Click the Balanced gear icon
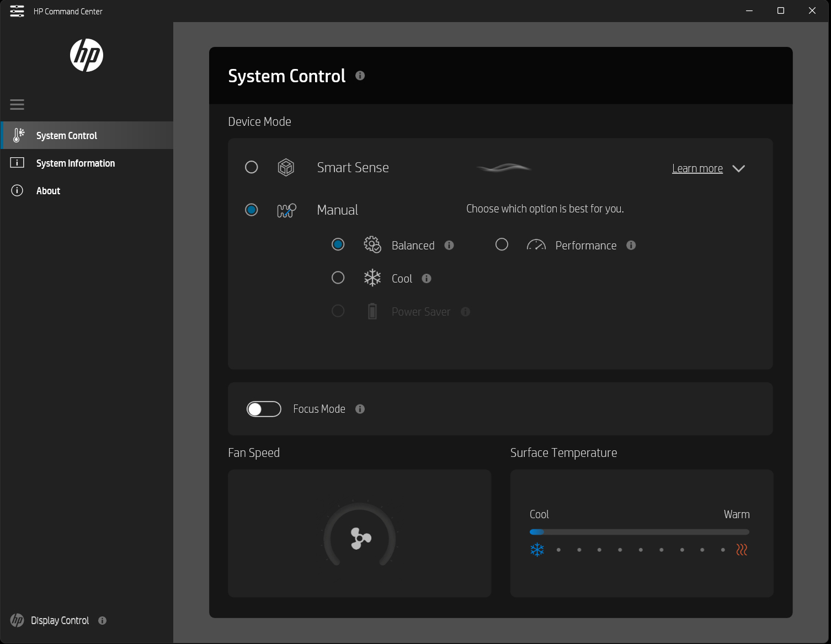The height and width of the screenshot is (644, 831). click(x=372, y=244)
